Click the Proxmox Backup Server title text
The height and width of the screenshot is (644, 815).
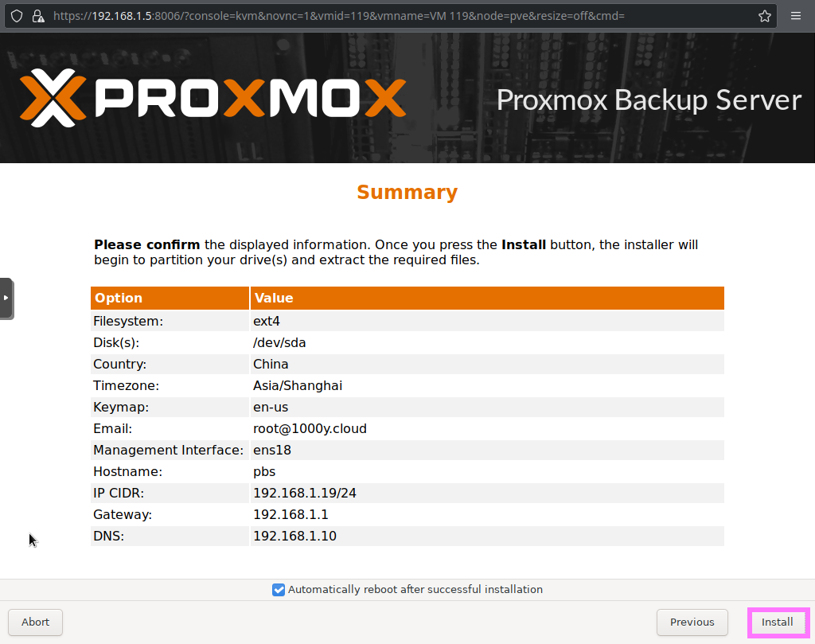[649, 100]
